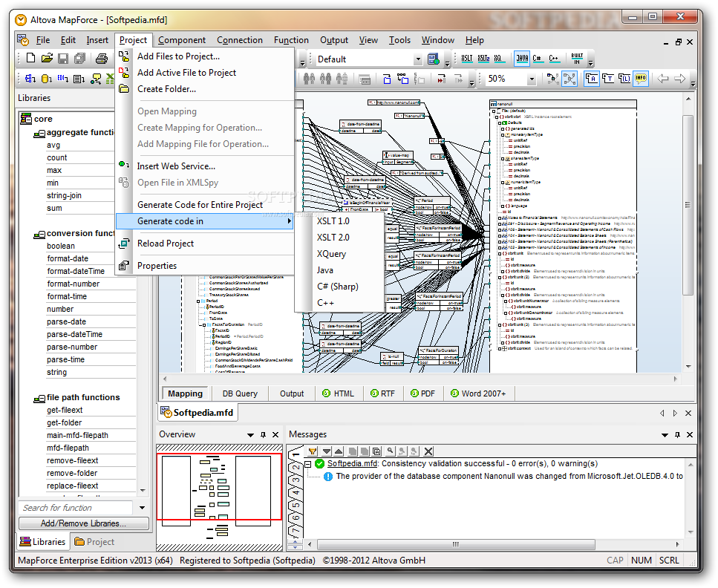Select format-dateTime function in library

click(x=76, y=271)
